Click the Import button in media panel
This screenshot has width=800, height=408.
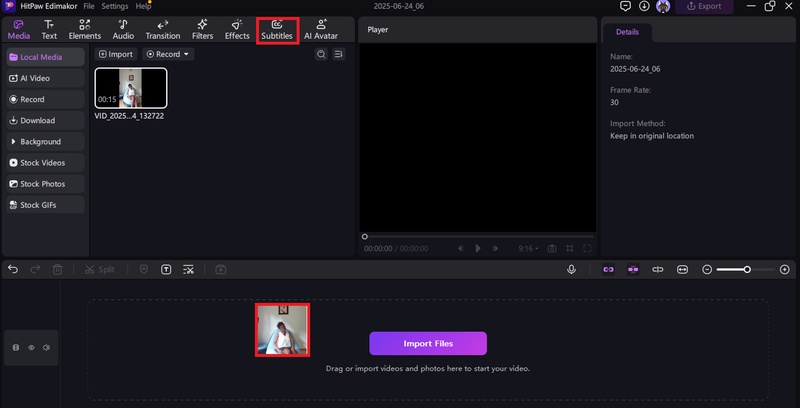tap(116, 54)
